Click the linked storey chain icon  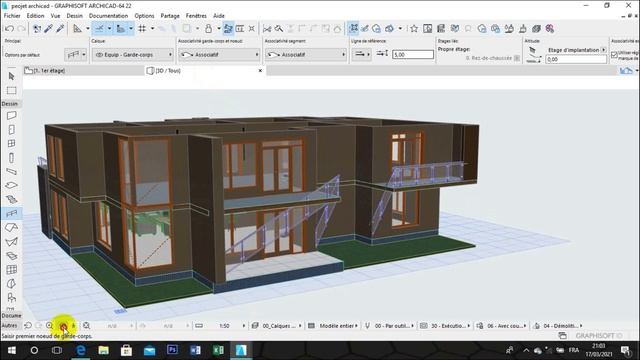[517, 58]
